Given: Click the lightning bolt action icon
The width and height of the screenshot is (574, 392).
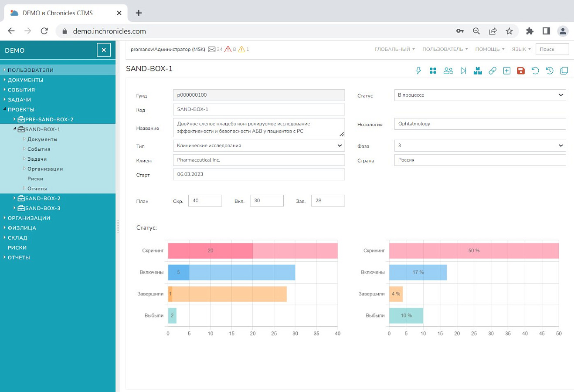Looking at the screenshot, I should [419, 71].
